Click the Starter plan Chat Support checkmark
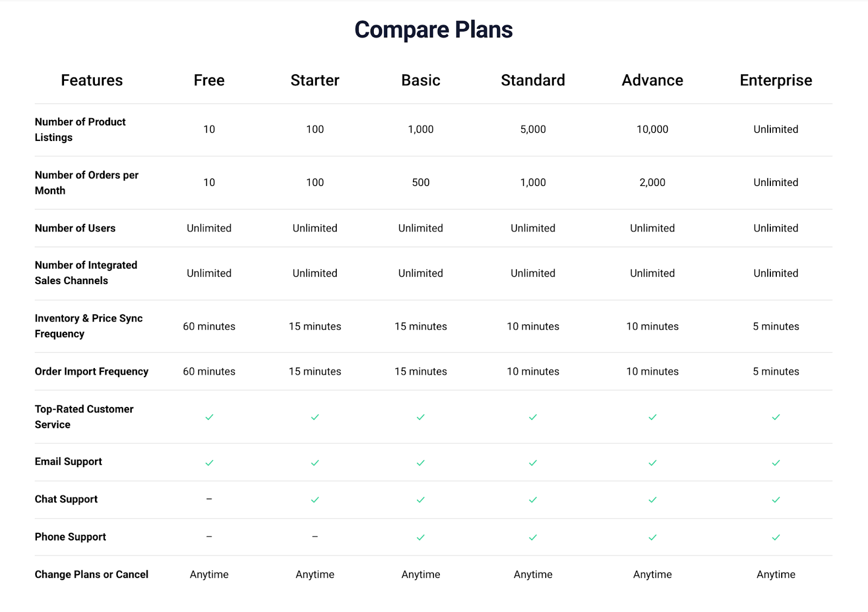This screenshot has height=612, width=868. [x=315, y=500]
